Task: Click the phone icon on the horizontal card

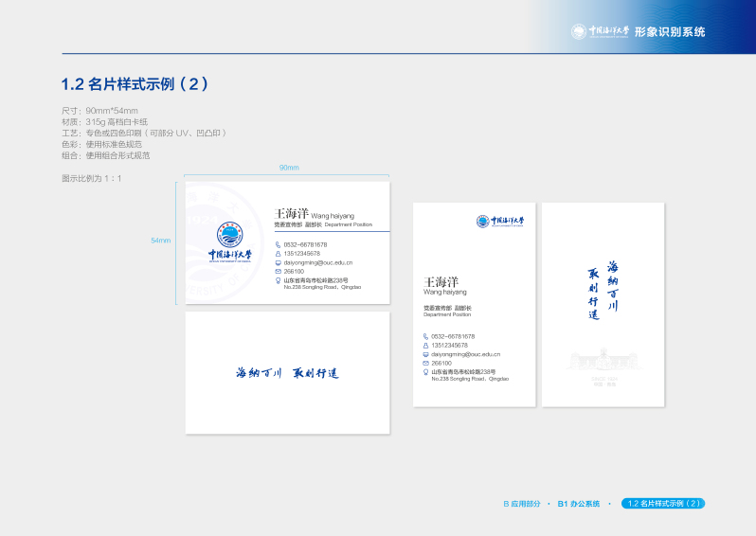Action: (x=279, y=244)
